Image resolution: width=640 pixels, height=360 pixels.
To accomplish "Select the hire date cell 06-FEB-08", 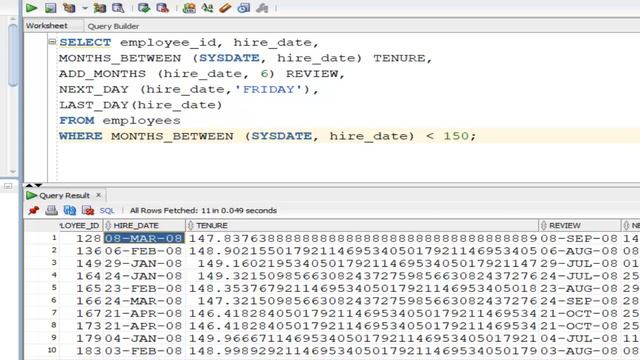I will tap(144, 251).
